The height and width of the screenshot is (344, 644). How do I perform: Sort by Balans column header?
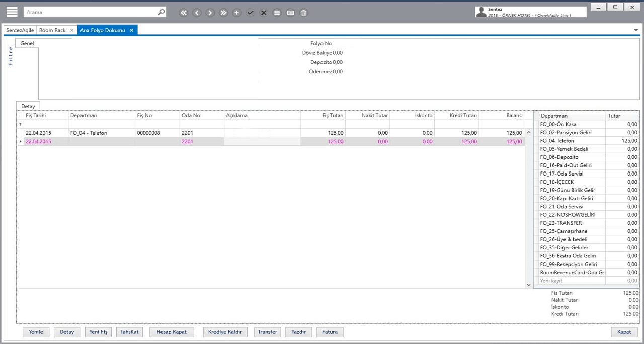501,115
